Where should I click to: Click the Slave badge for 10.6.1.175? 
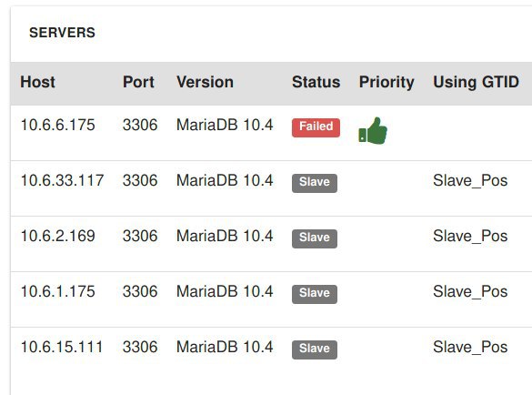[315, 294]
